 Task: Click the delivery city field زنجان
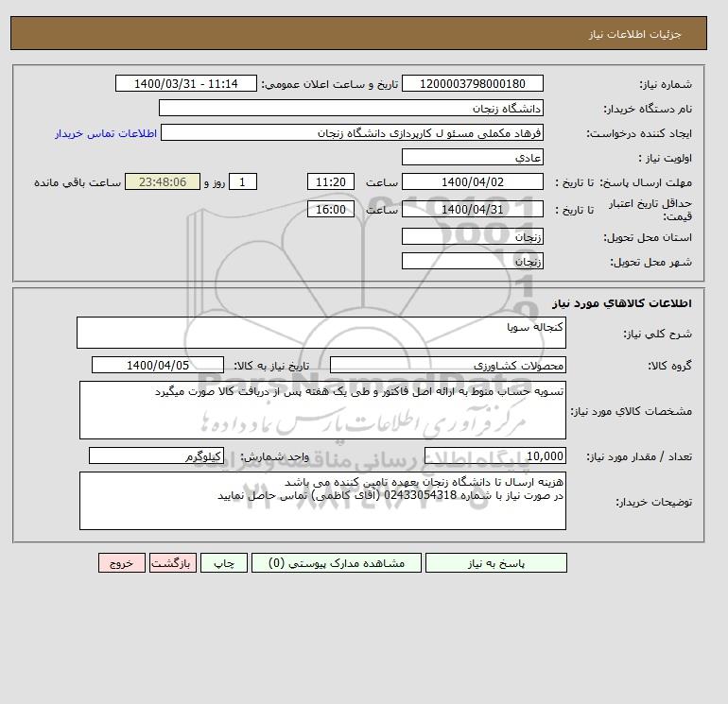pos(472,261)
